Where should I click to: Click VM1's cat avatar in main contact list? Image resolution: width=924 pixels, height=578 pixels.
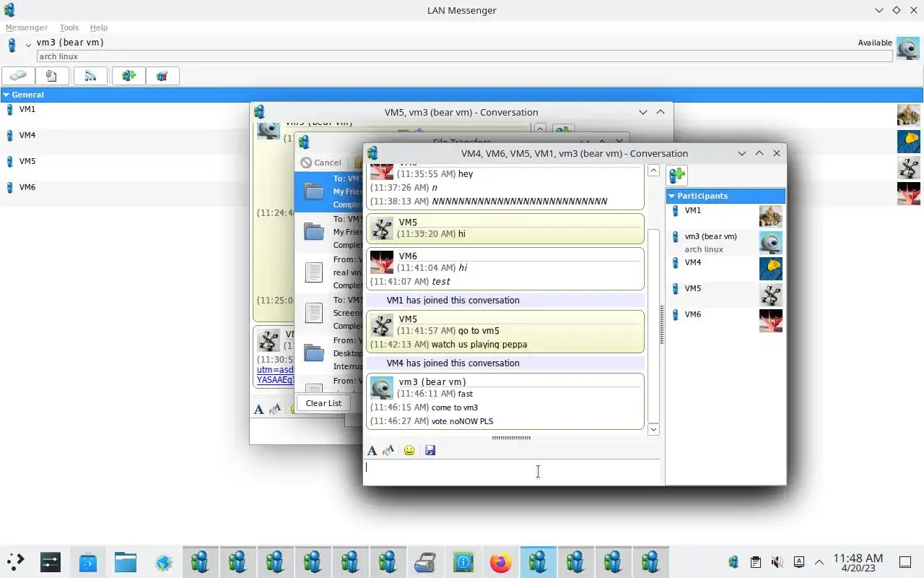click(x=909, y=116)
